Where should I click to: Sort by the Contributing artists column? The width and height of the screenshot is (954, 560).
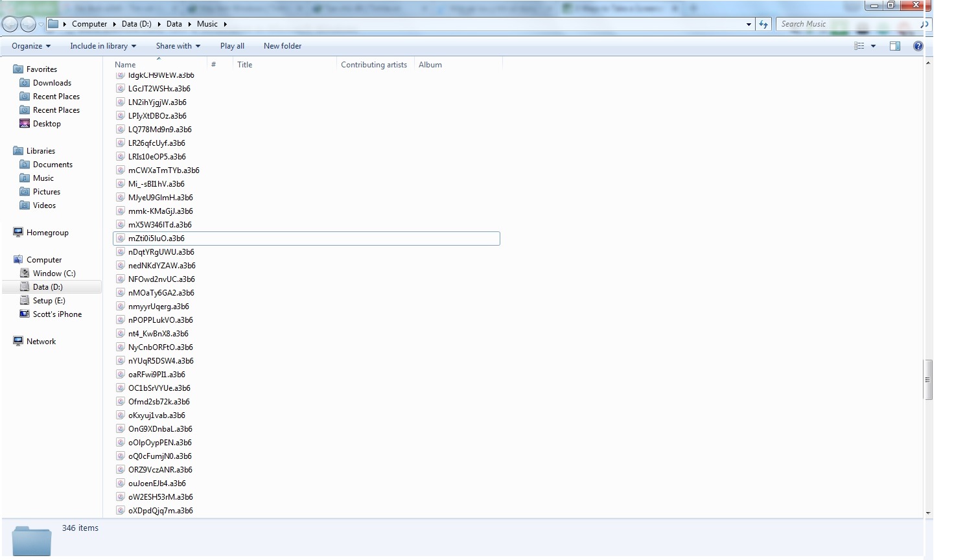point(374,65)
